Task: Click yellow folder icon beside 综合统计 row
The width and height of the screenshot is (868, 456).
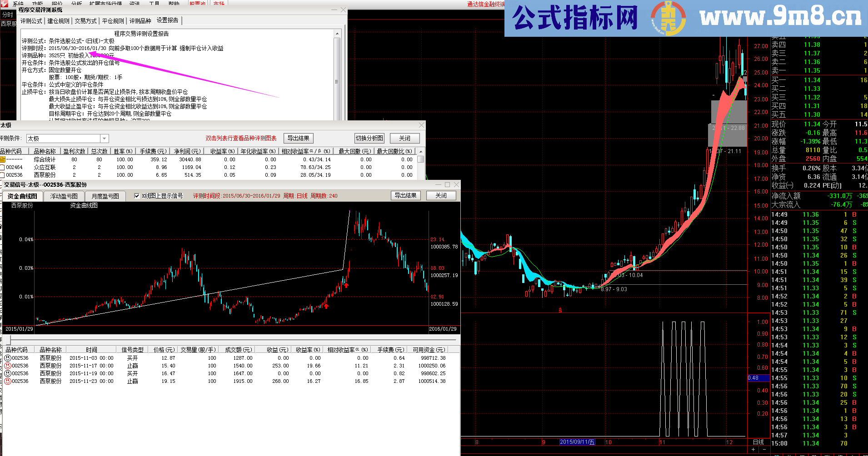Action: (2, 159)
